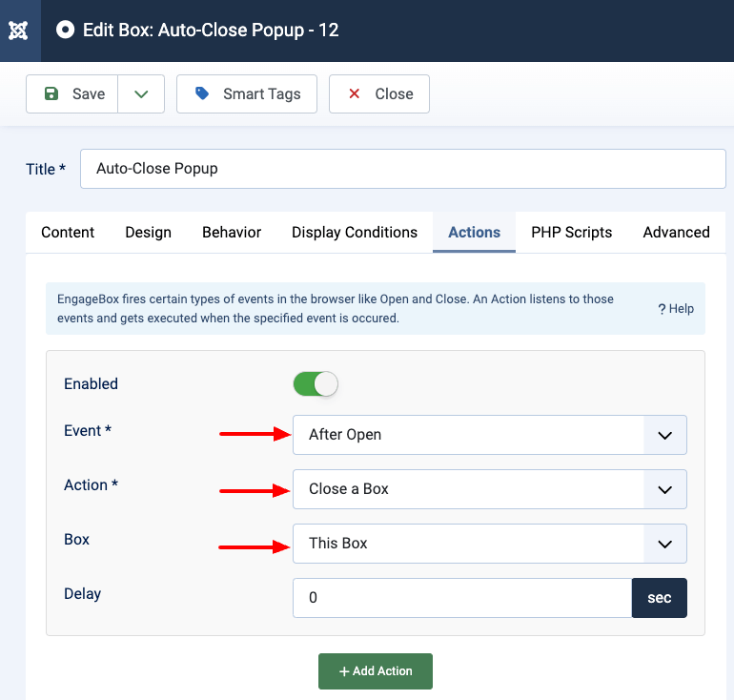The image size is (734, 700).
Task: Open the PHP Scripts tab
Action: point(572,233)
